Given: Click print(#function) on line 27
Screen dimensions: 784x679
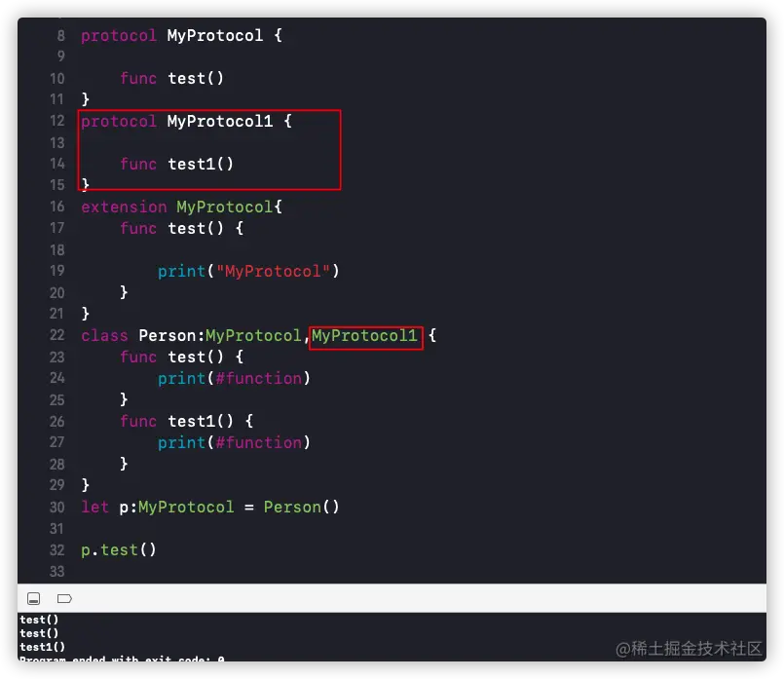Looking at the screenshot, I should click(234, 442).
